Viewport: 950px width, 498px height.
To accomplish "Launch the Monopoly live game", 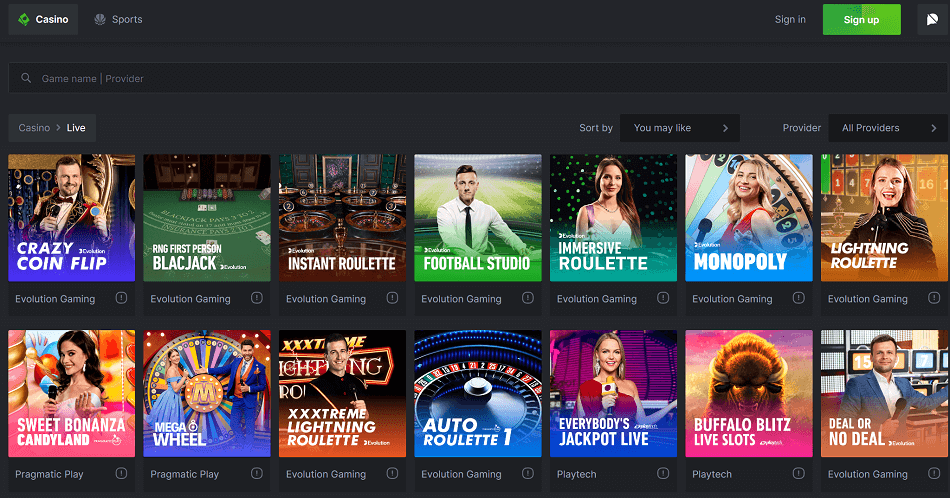I will pyautogui.click(x=749, y=217).
